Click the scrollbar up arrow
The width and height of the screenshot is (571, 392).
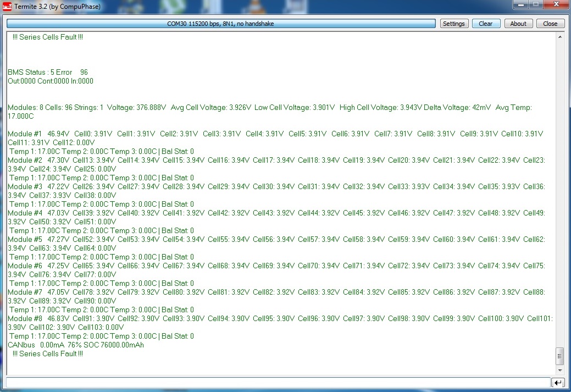point(560,37)
